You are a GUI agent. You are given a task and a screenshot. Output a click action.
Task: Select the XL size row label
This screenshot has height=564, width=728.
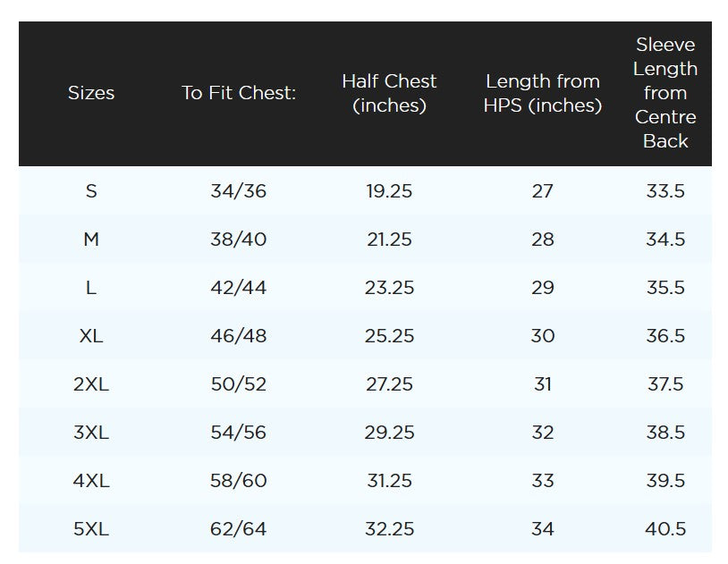pyautogui.click(x=91, y=336)
